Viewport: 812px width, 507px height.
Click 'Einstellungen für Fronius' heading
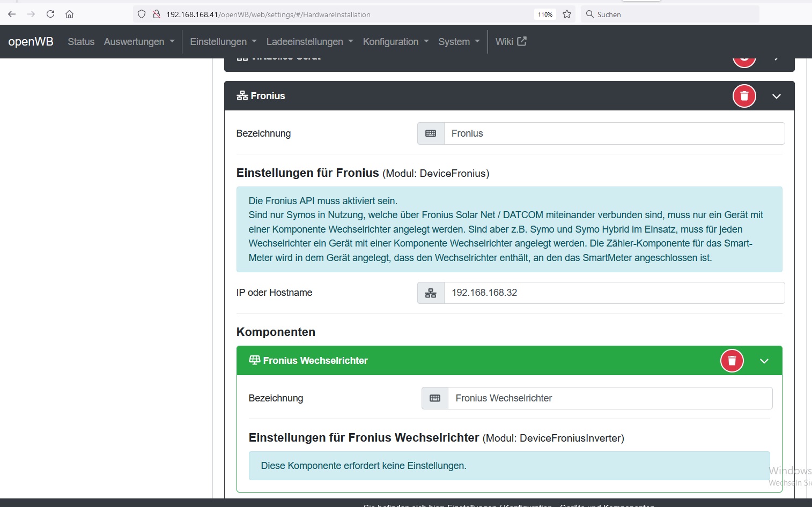(308, 173)
